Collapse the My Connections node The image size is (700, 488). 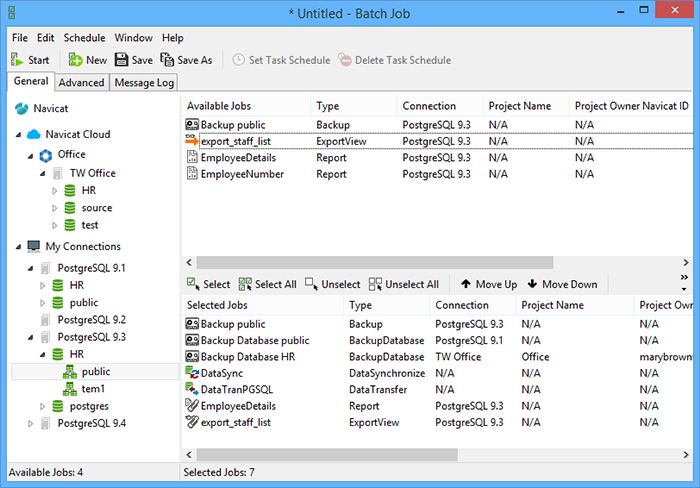18,247
